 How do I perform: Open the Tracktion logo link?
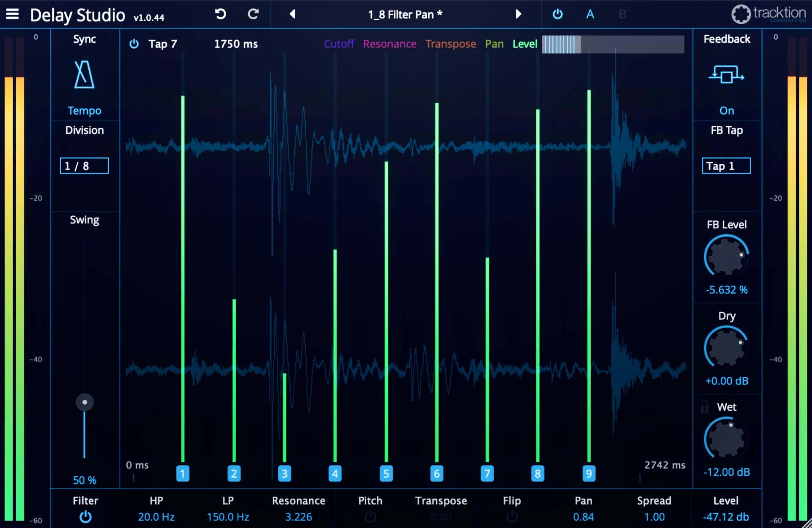click(x=768, y=14)
